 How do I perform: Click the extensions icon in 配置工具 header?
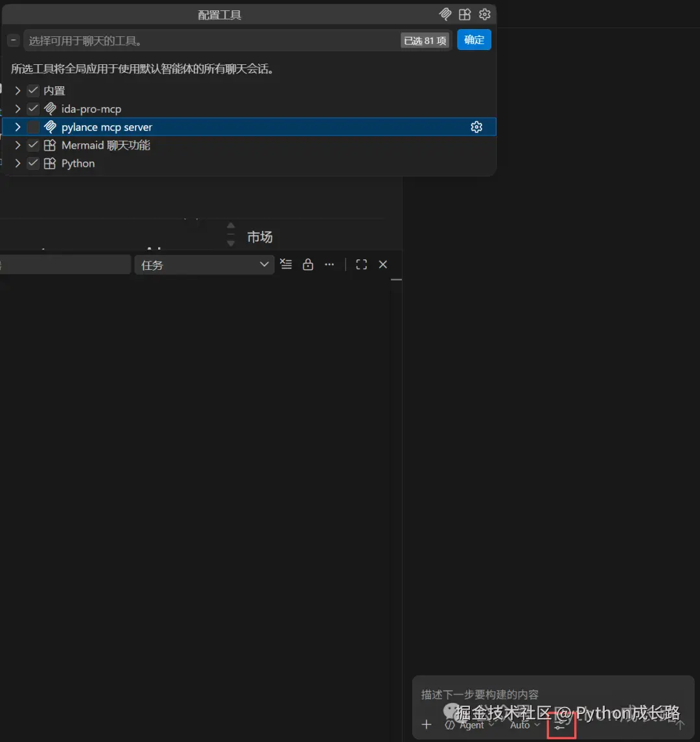(x=465, y=14)
